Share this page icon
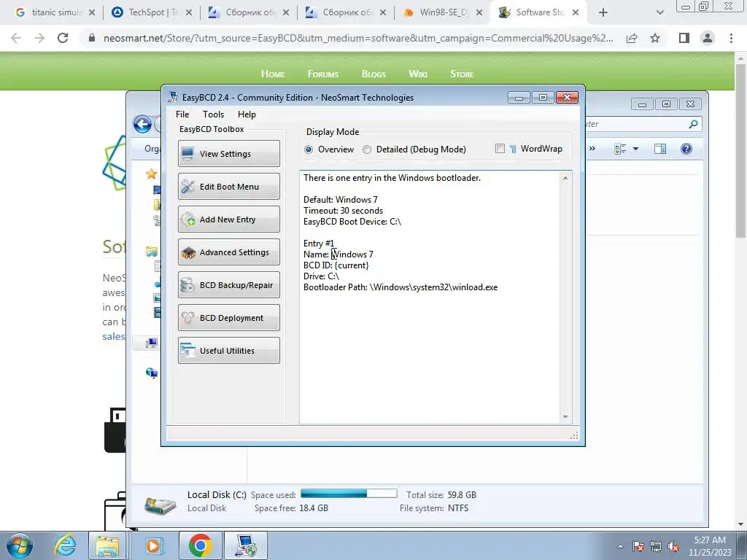The image size is (747, 560). click(x=632, y=38)
